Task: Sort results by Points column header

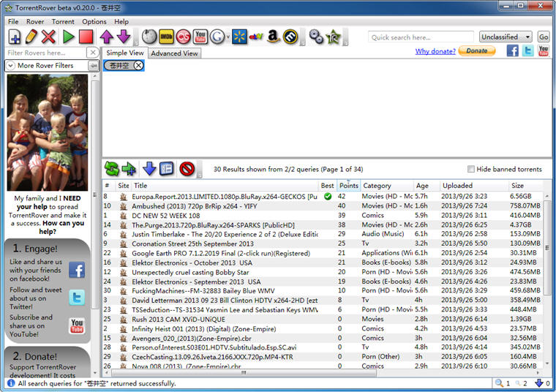Action: click(x=348, y=185)
